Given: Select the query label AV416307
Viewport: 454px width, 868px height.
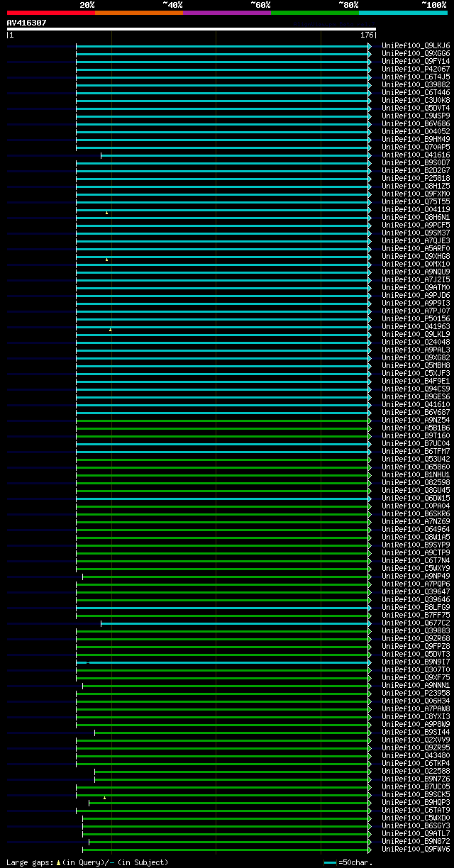Looking at the screenshot, I should coord(27,23).
